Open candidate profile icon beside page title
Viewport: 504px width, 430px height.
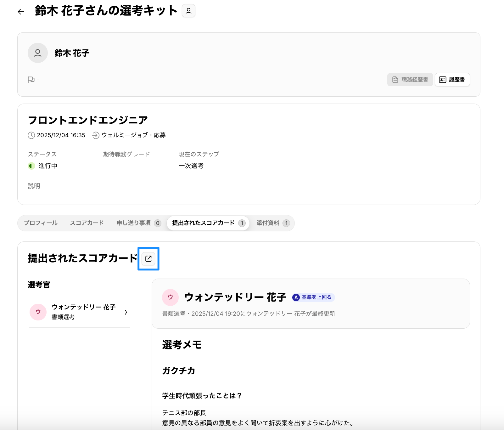pyautogui.click(x=188, y=11)
